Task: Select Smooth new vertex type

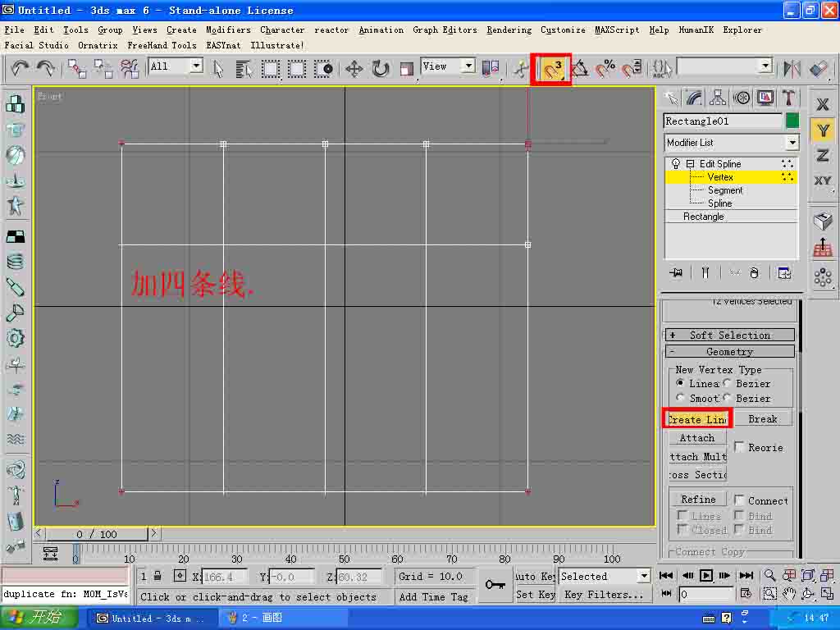Action: pyautogui.click(x=680, y=398)
